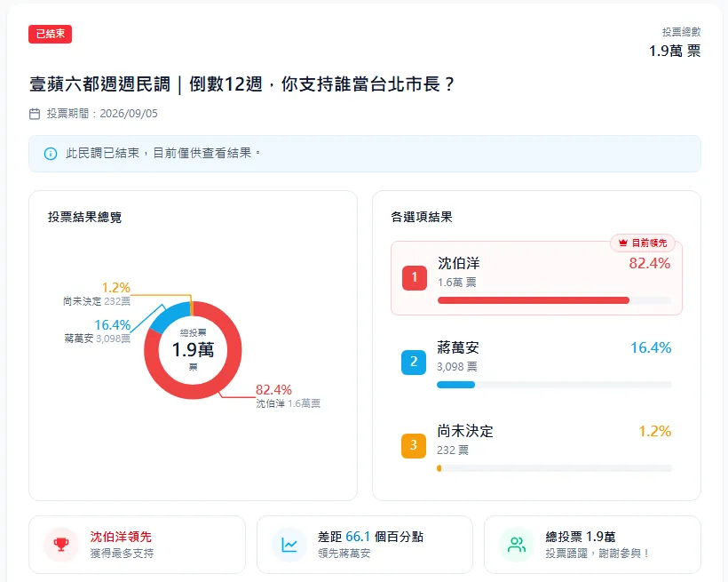Screen dimensions: 728x582
Task: Click the 沈伯洋 1.6萬票 chart legend
Action: click(x=288, y=403)
